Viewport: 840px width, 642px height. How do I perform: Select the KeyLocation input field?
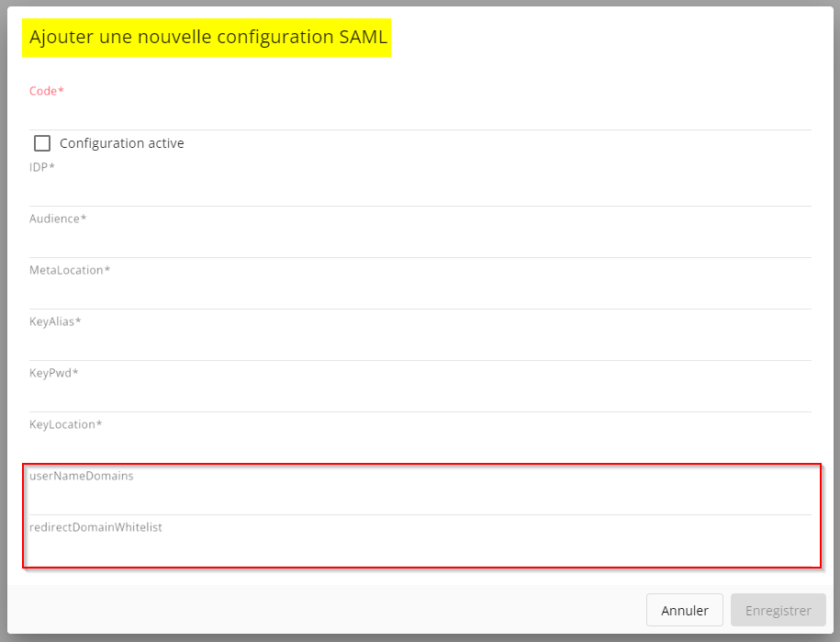tap(420, 448)
